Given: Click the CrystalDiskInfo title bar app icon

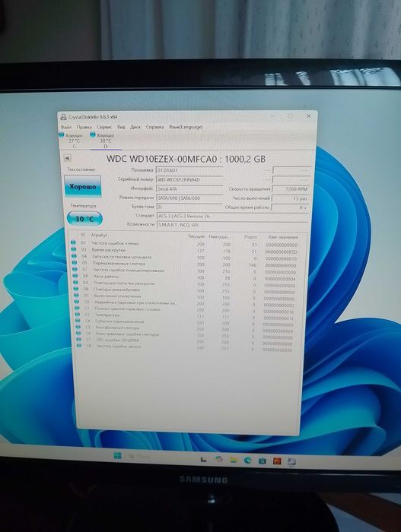Looking at the screenshot, I should (63, 117).
